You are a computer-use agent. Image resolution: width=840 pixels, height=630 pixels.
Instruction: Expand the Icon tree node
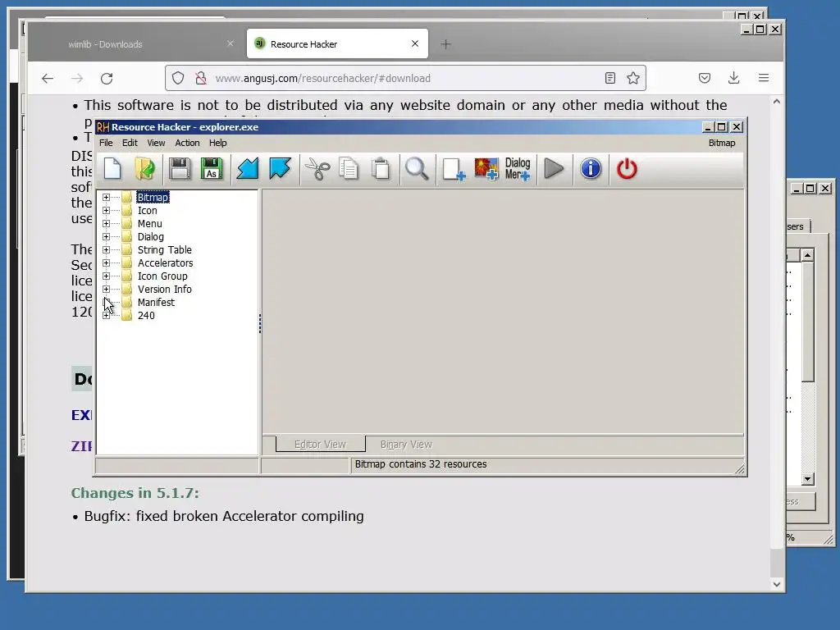[x=106, y=211]
